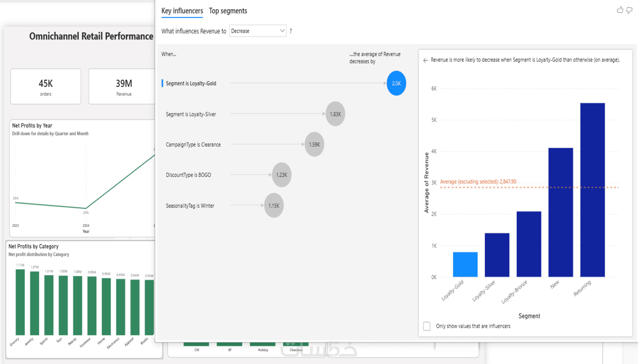
Task: Select the 1.59K Clearance influencer bubble
Action: (x=314, y=144)
